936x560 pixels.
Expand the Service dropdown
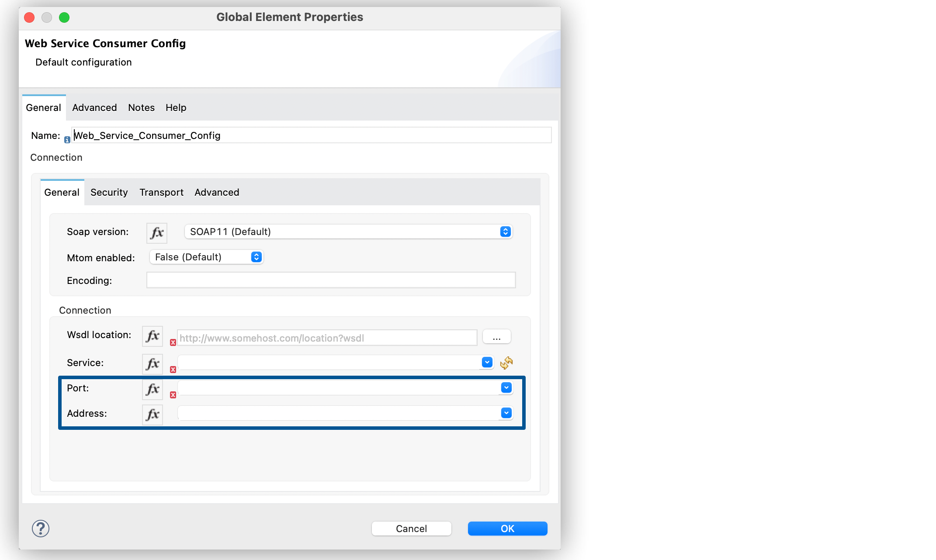point(486,362)
